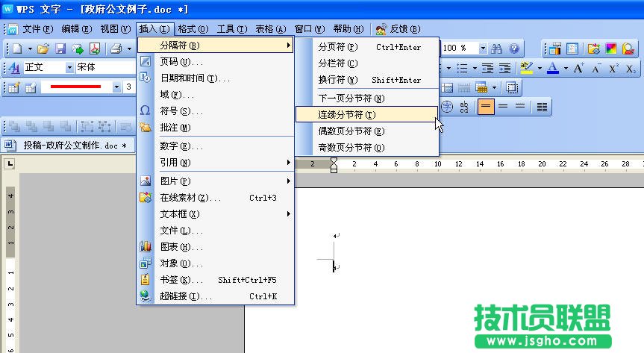This screenshot has height=353, width=644.
Task: Click the zoom percentage field 100 %
Action: coord(460,49)
